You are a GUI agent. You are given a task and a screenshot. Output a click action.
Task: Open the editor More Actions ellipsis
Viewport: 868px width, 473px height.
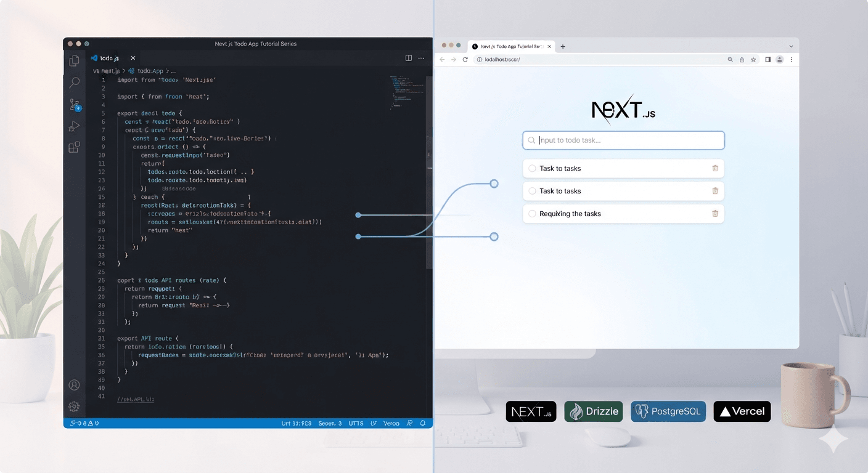421,58
